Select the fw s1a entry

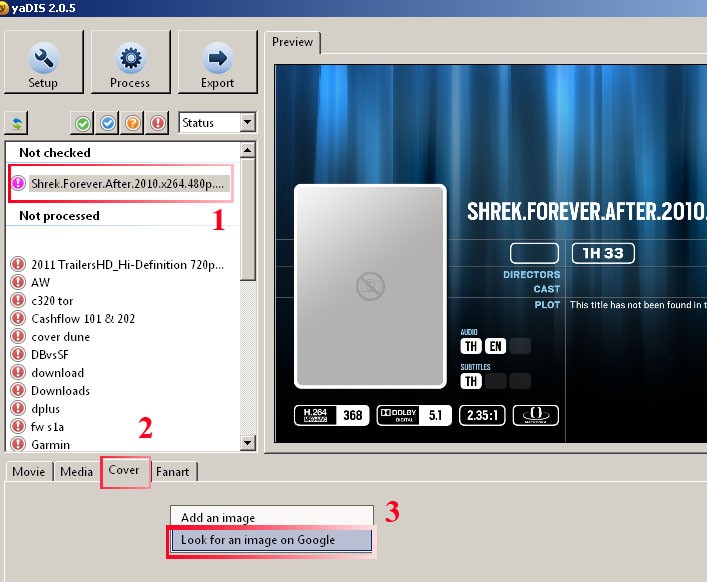pos(47,427)
